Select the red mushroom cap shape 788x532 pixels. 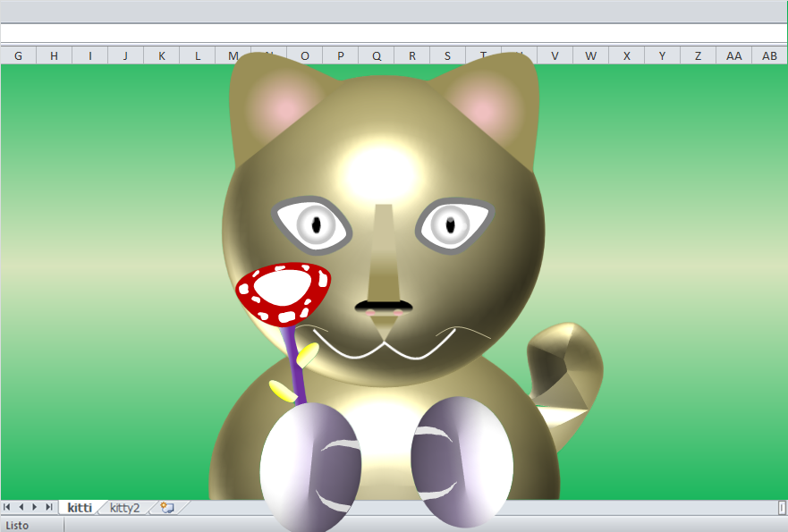284,294
